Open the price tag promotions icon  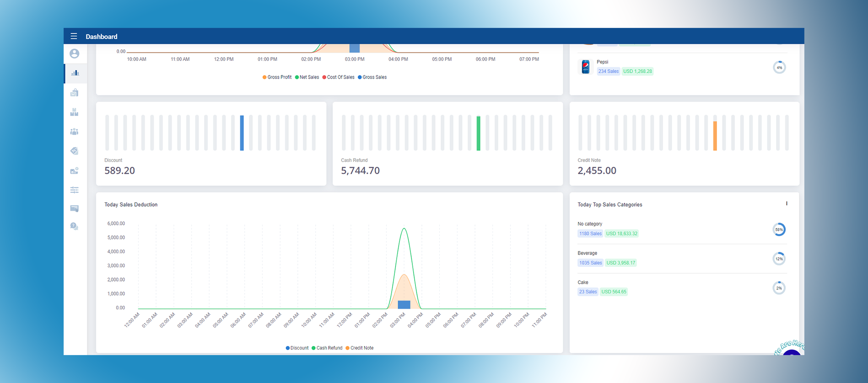click(75, 151)
